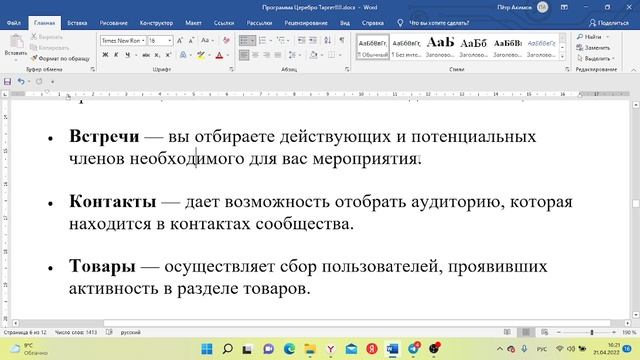Center align the paragraph

point(255,55)
